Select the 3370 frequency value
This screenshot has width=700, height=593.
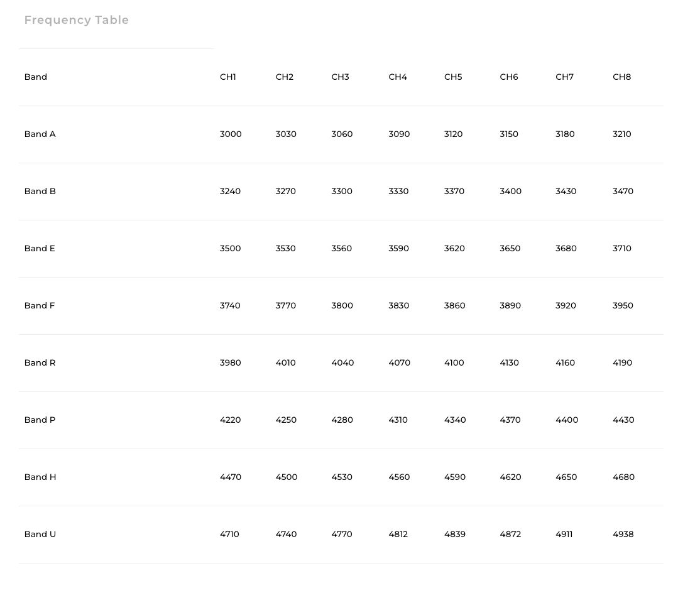[454, 191]
